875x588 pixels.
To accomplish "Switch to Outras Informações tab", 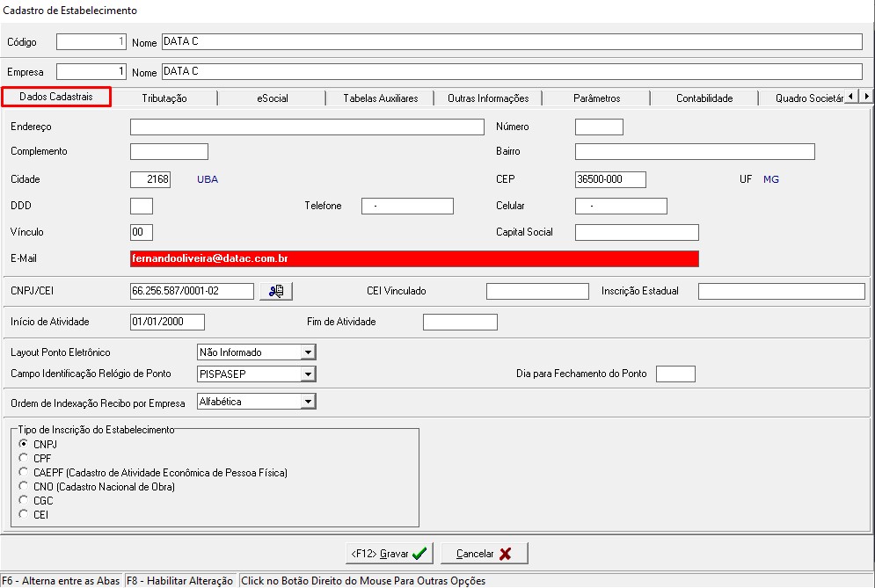I will 488,98.
